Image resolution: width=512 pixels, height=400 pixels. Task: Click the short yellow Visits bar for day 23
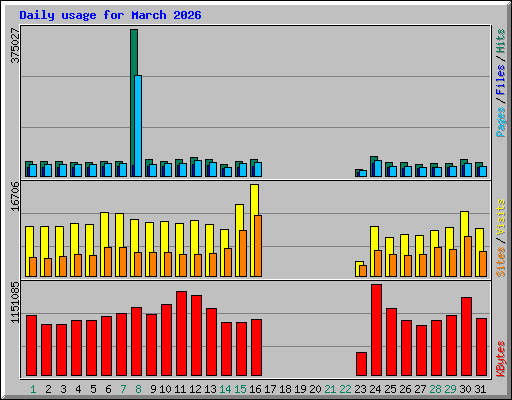click(358, 269)
